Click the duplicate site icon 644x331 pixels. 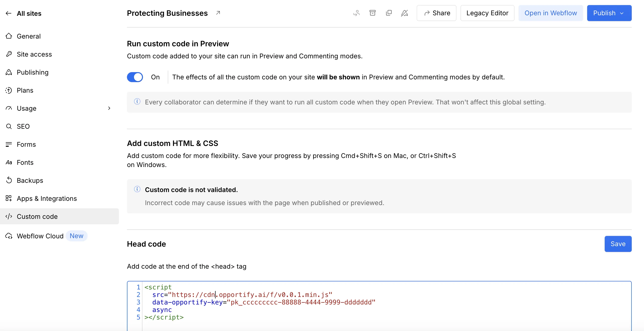click(x=389, y=13)
